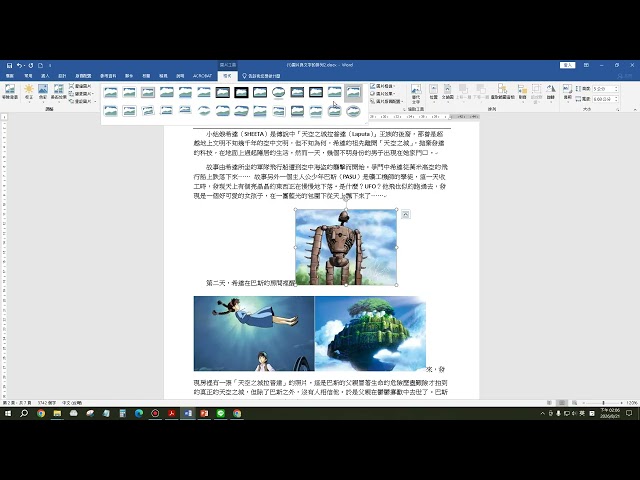This screenshot has height=480, width=640.
Task: Open the File tab
Action: tap(10, 76)
